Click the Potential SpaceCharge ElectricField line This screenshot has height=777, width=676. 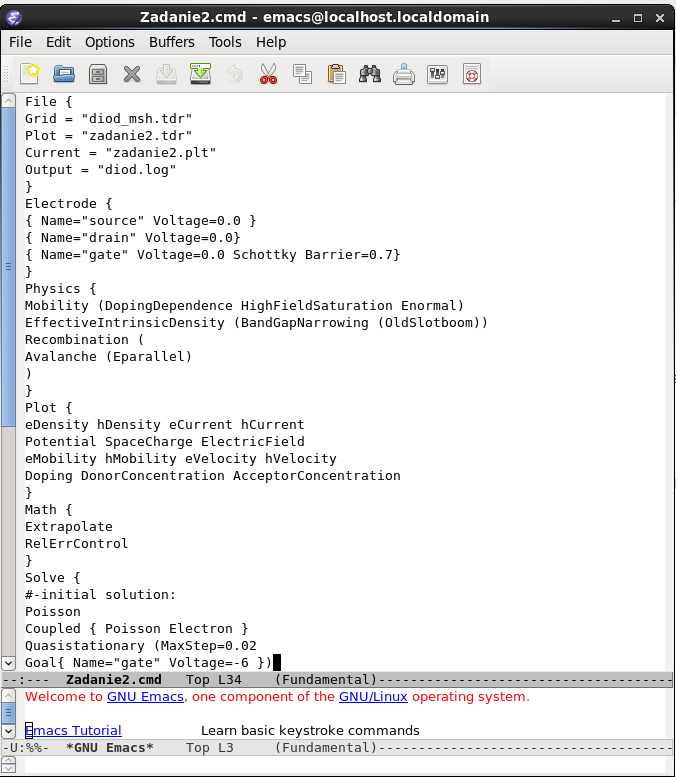point(165,442)
